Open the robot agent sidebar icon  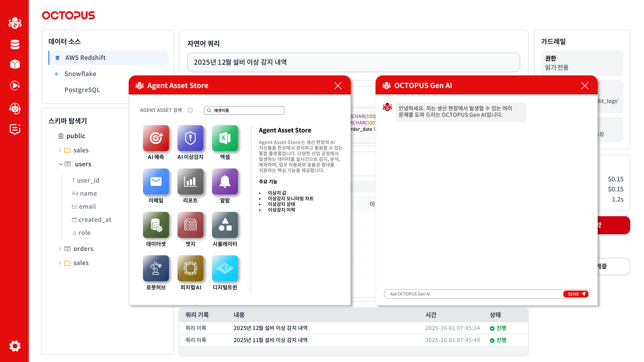15,108
